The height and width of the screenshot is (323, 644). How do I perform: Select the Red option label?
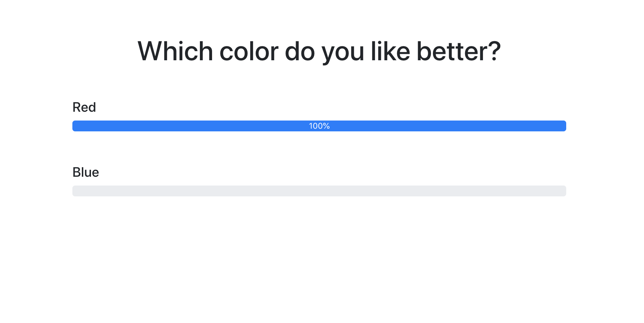(x=84, y=107)
